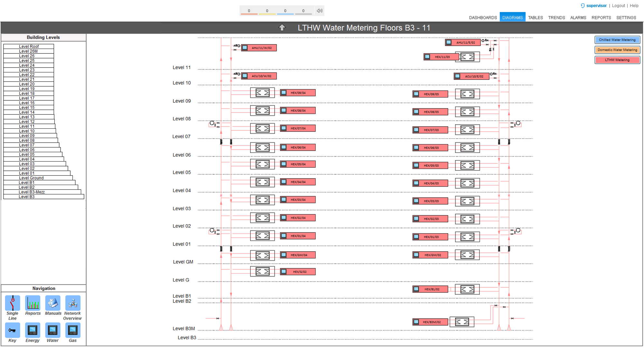Open the Energy meter icon
This screenshot has height=362, width=644.
33,330
